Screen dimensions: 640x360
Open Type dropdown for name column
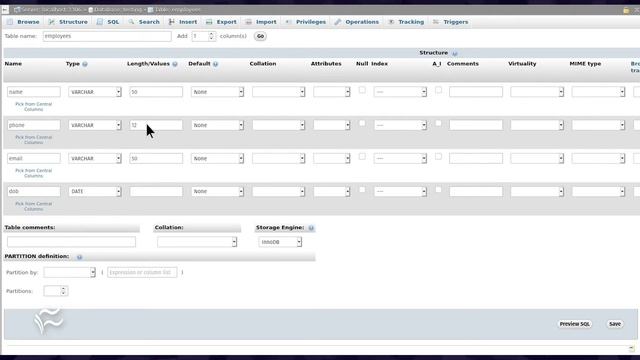tap(95, 92)
